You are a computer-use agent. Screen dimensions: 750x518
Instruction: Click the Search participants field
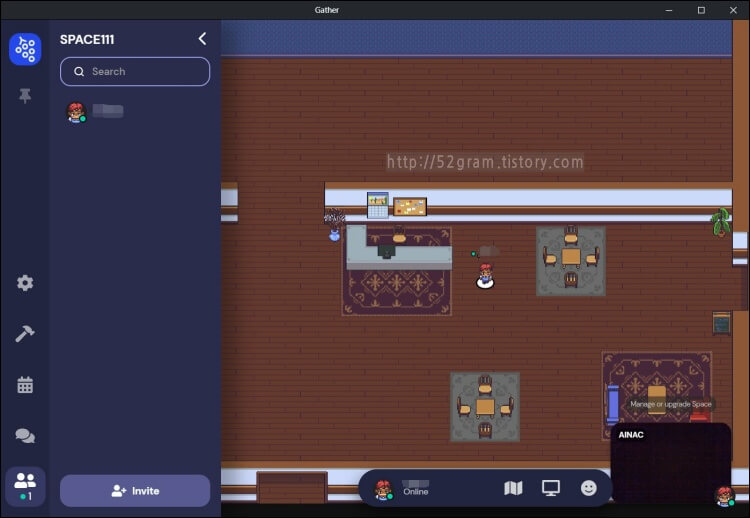[x=135, y=72]
